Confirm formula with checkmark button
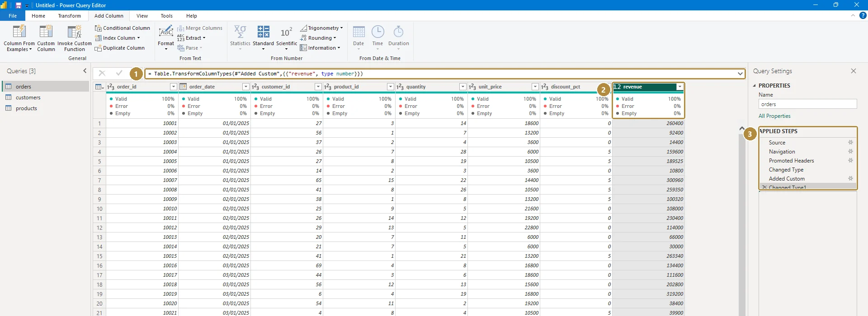Screen dimensions: 868x316 coord(119,73)
